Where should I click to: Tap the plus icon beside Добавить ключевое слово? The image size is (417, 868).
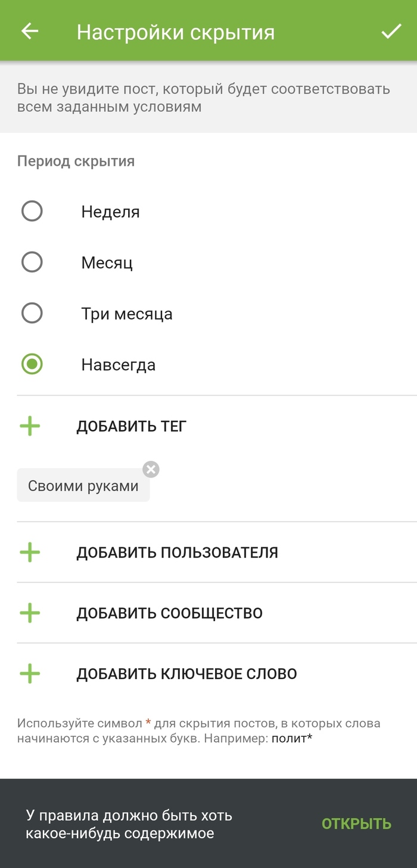(30, 674)
